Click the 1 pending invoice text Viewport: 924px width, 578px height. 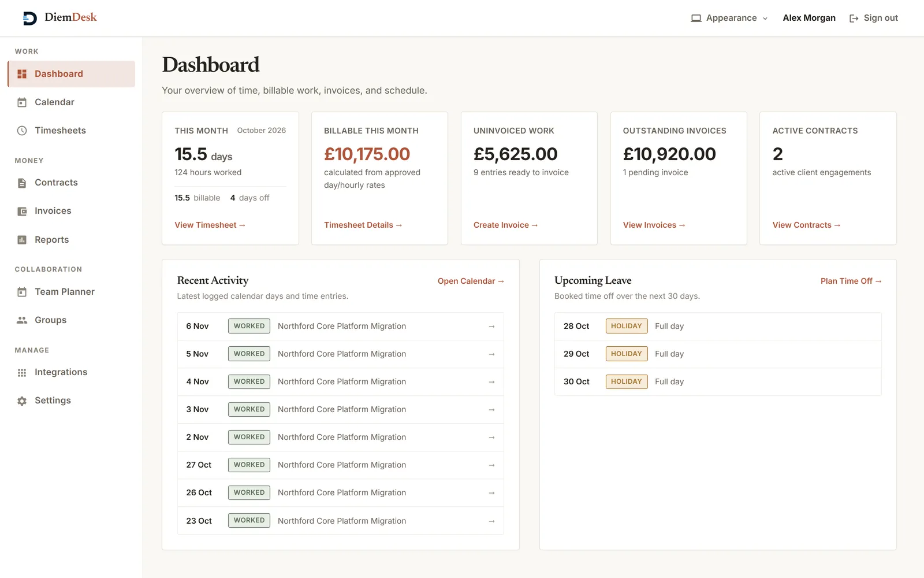(x=655, y=172)
